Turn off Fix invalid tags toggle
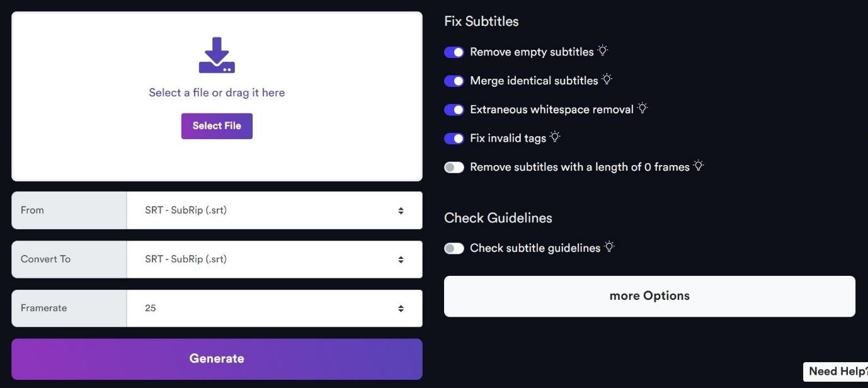 (x=454, y=139)
